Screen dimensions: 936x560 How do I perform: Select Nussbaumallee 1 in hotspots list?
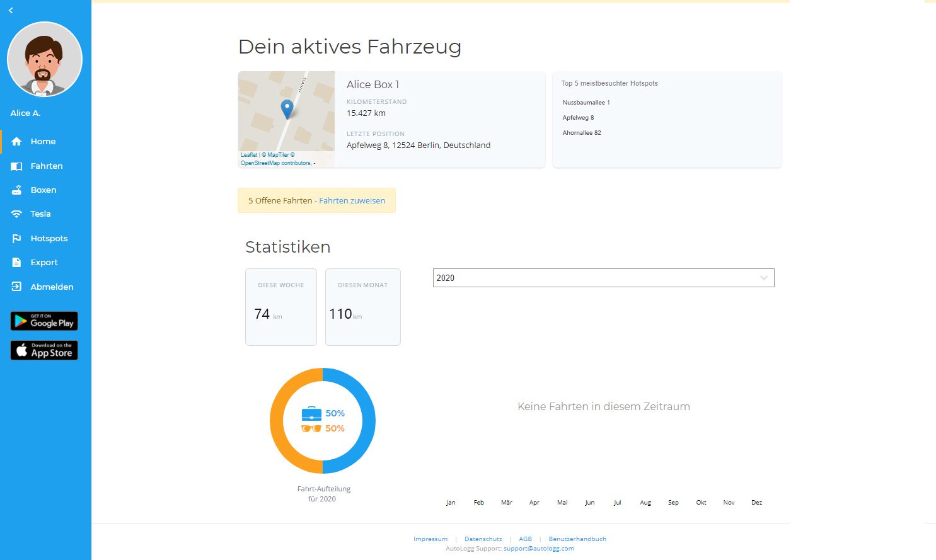586,103
